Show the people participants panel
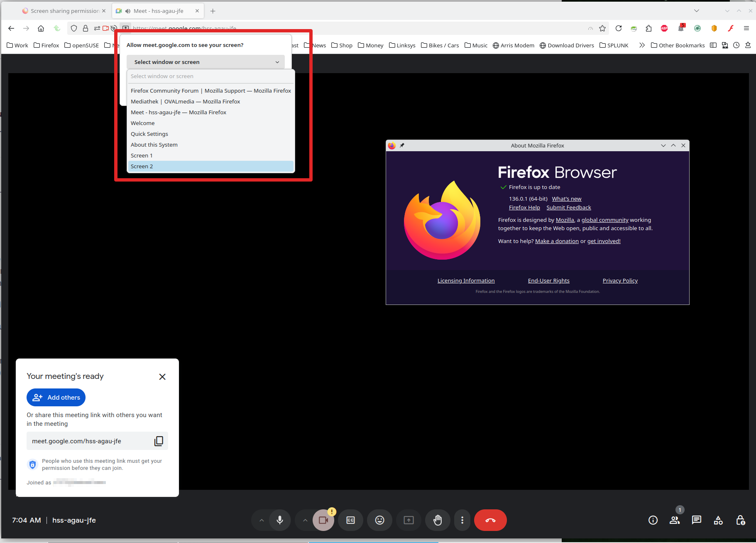The image size is (756, 543). click(x=675, y=520)
